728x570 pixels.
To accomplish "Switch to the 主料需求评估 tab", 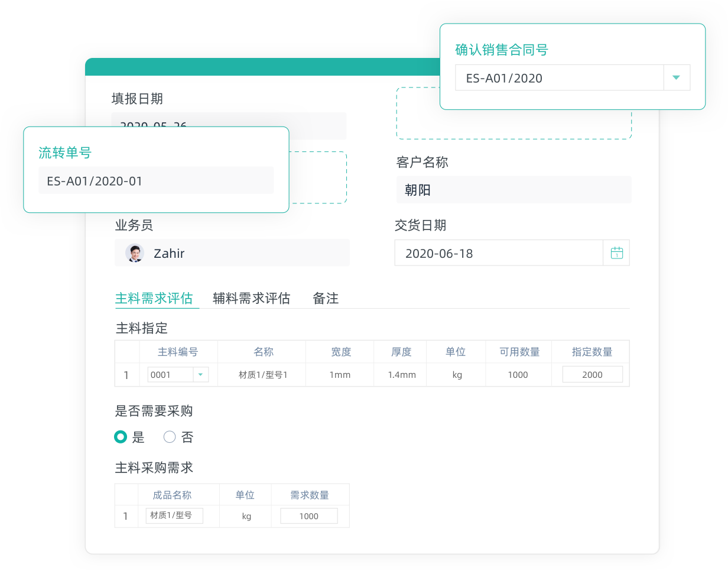I will (x=154, y=298).
